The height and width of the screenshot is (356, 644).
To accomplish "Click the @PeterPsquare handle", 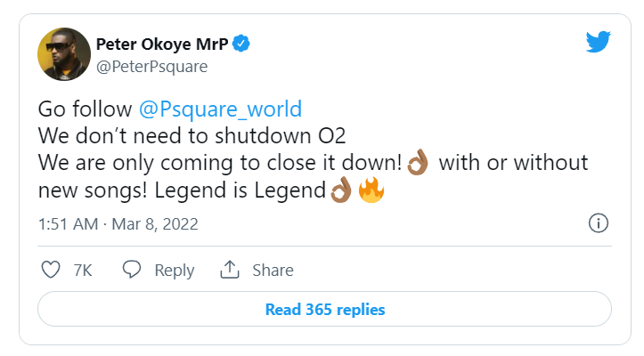I will (152, 67).
